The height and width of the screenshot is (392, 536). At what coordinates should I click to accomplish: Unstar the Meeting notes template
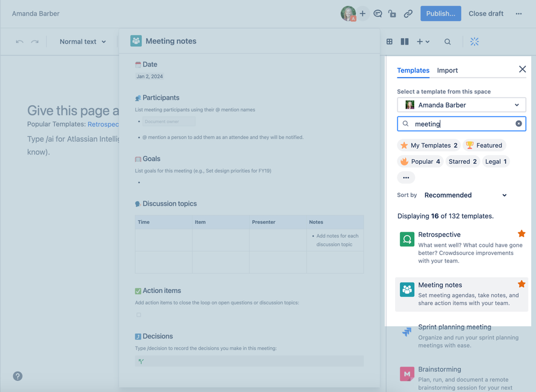[521, 284]
